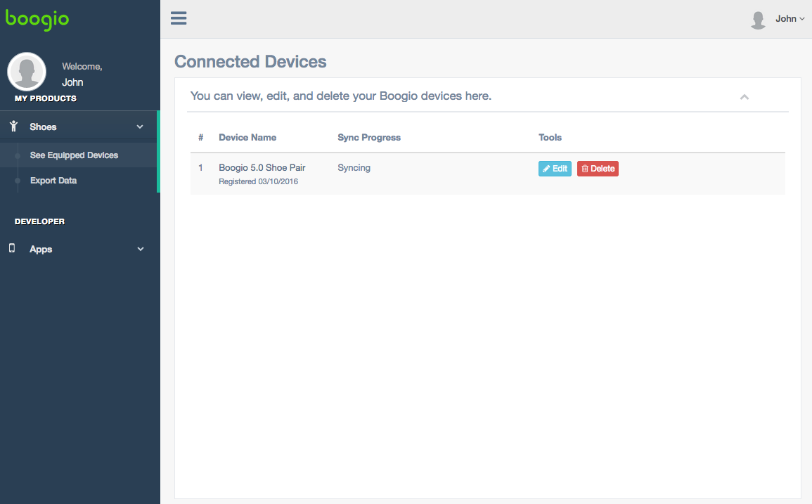Click the Registered 03/10/2016 text
Screen dimensions: 812x504
[259, 181]
